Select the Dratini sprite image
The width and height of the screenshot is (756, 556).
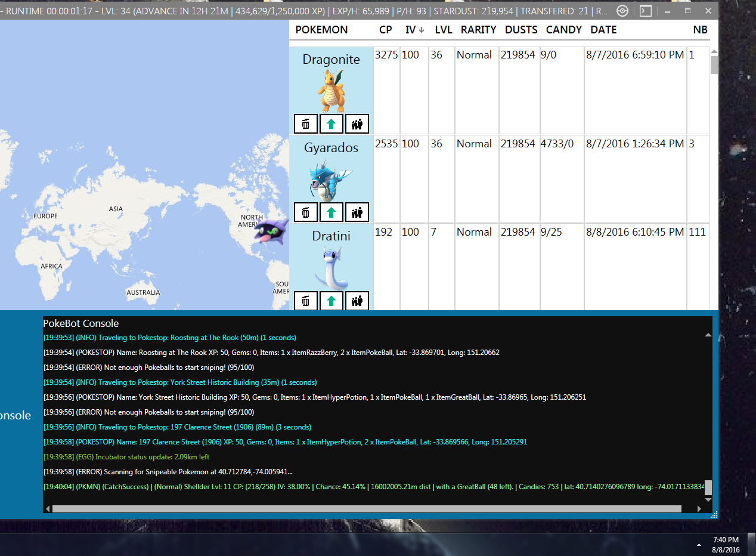click(x=331, y=268)
